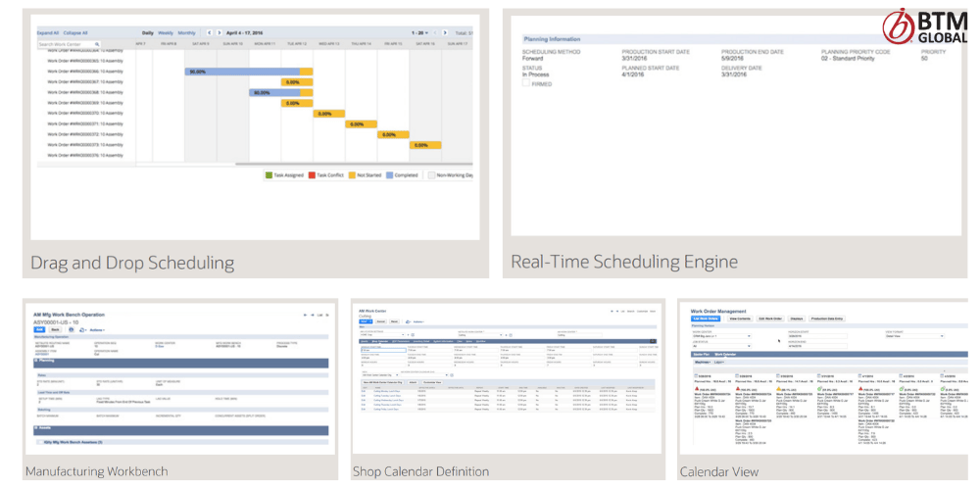The width and height of the screenshot is (980, 490).
Task: Click the yellow warning triangle in Calendar View
Action: pyautogui.click(x=779, y=389)
